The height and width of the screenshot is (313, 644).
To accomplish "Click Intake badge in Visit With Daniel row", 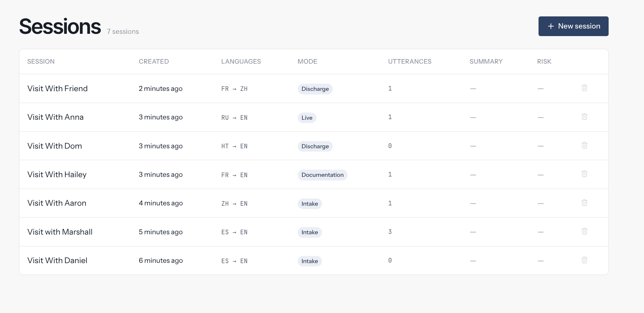I will [x=310, y=261].
